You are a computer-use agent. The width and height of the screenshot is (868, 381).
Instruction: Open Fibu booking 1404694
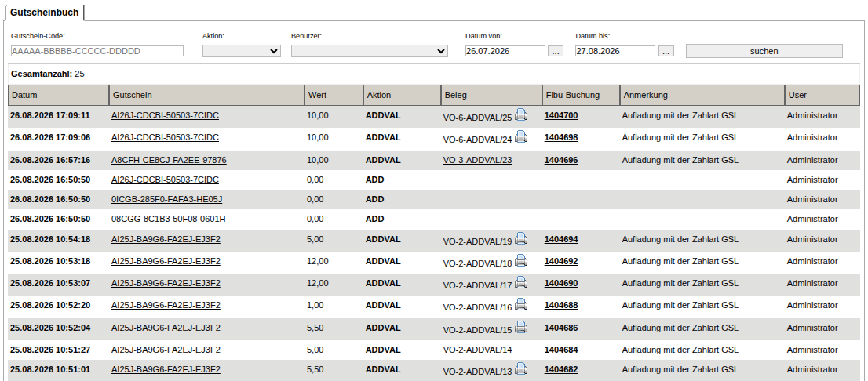561,239
